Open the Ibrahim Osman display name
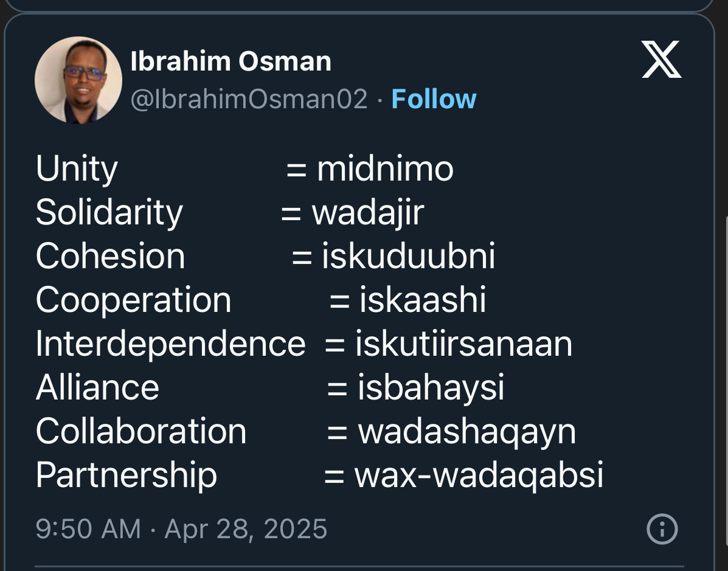This screenshot has height=571, width=728. click(x=231, y=61)
